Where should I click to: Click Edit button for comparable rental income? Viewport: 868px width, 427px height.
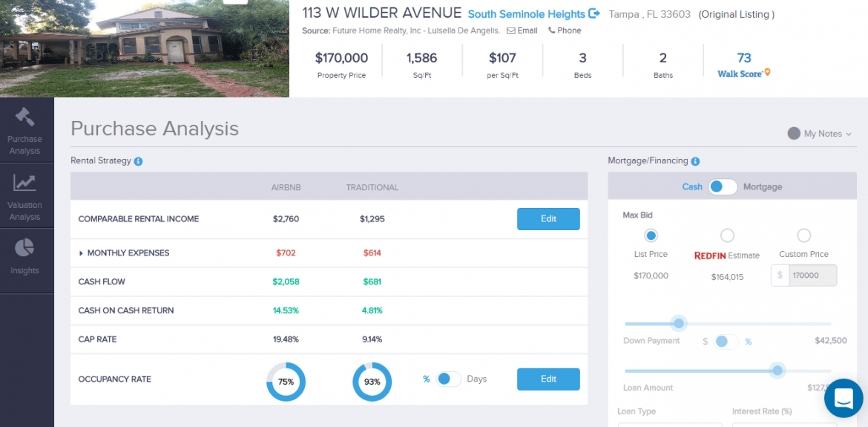tap(548, 219)
